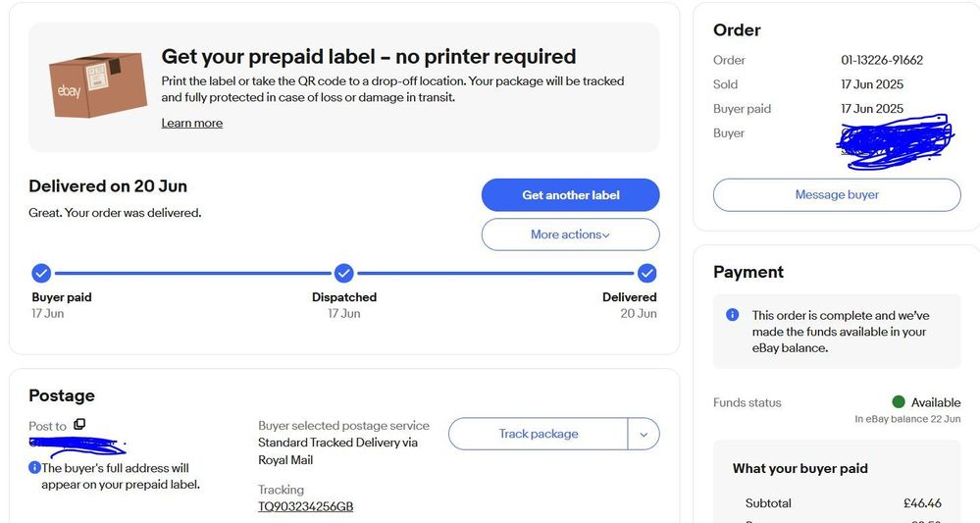Click the info icon beside buyer's address note
The height and width of the screenshot is (523, 980).
click(x=35, y=467)
